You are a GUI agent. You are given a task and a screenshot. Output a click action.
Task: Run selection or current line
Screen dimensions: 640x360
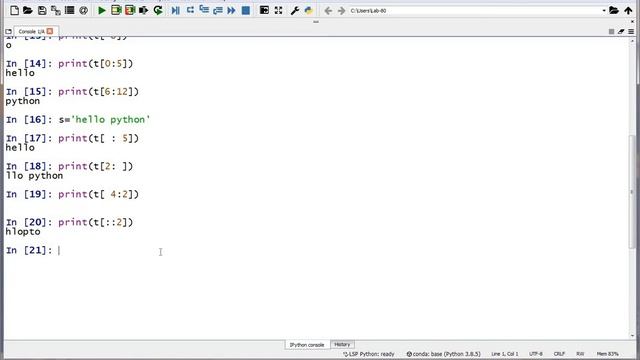144,11
